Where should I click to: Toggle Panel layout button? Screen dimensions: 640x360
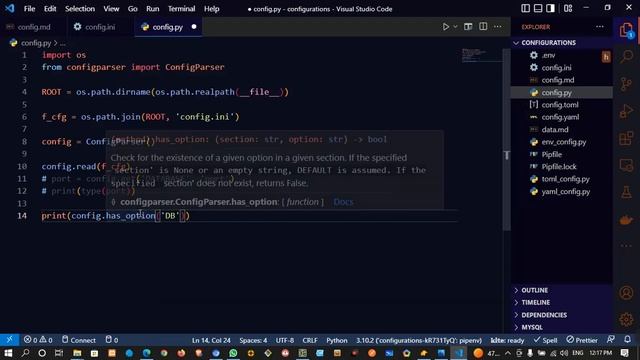click(x=538, y=8)
